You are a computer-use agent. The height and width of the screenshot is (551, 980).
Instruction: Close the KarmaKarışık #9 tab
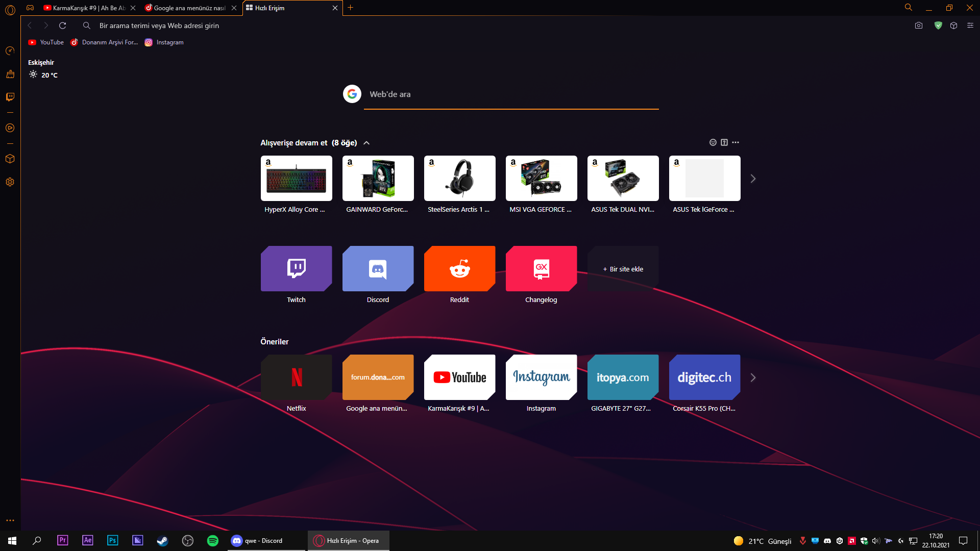pos(133,8)
